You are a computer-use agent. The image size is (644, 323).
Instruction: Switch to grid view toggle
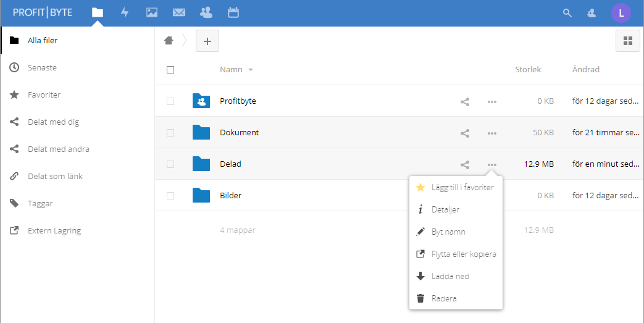(628, 41)
